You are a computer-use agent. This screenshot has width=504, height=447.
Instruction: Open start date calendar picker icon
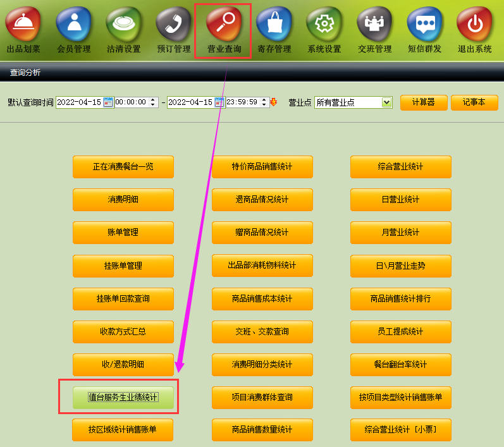pos(108,102)
